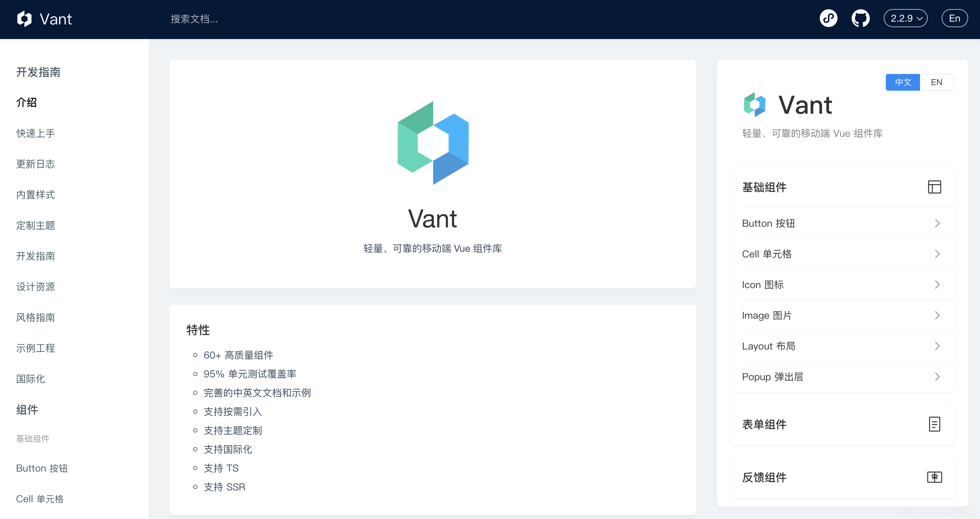Open 国际化 in sidebar

click(30, 378)
